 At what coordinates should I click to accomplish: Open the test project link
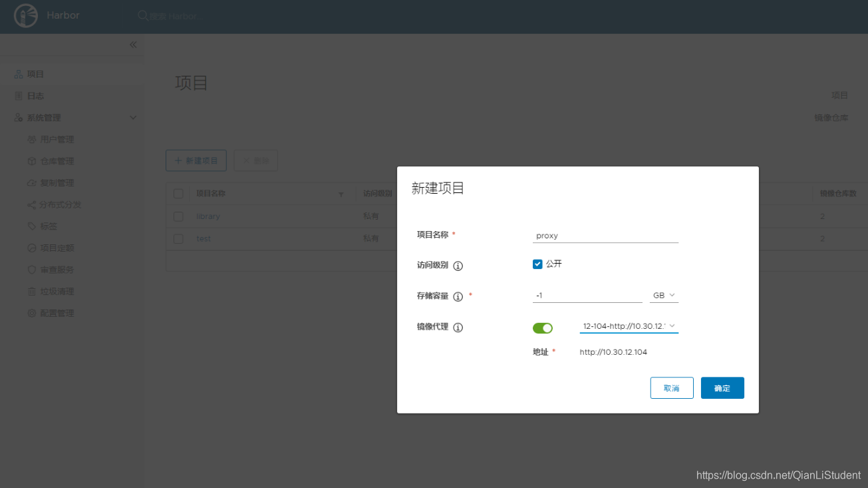(204, 238)
